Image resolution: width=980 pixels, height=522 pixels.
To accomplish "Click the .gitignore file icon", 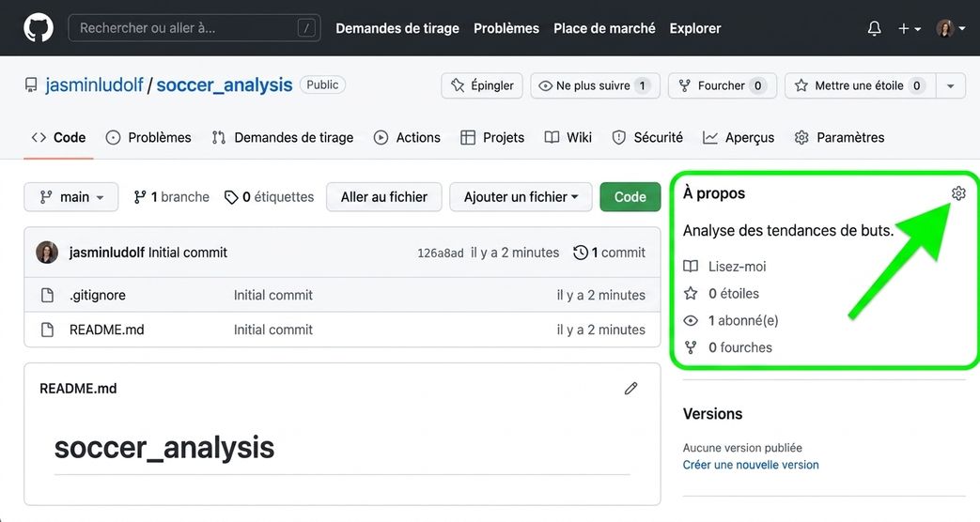I will [x=48, y=295].
